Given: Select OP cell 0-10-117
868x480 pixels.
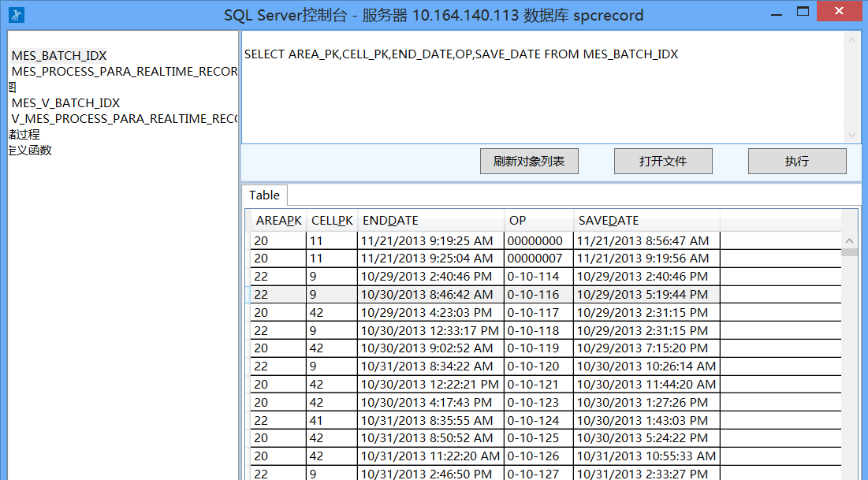Looking at the screenshot, I should coord(538,313).
